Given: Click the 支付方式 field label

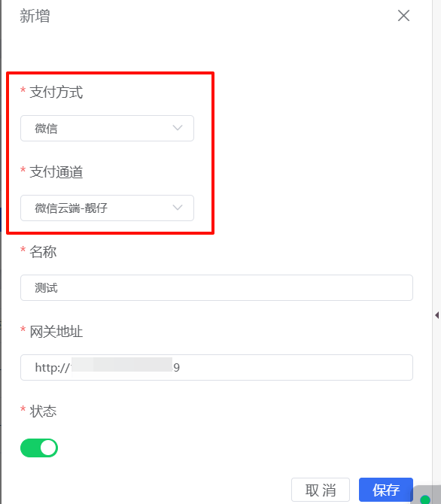Looking at the screenshot, I should click(56, 92).
